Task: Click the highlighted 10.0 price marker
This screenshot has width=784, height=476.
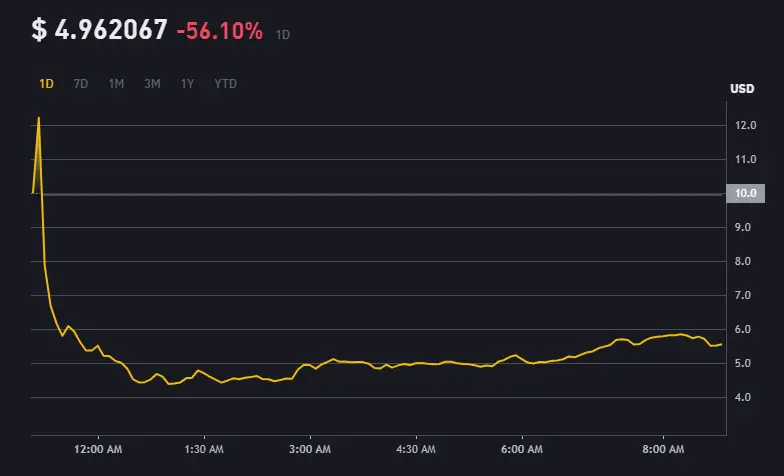Action: coord(746,194)
